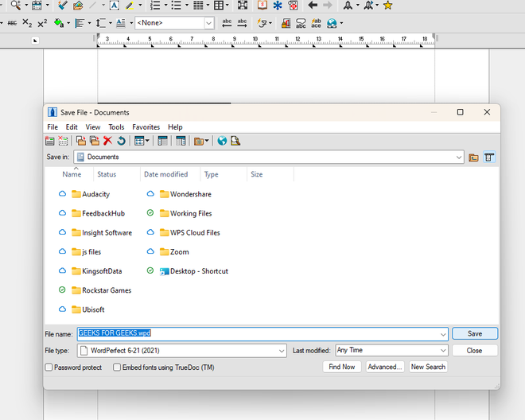The image size is (525, 420).
Task: Expand the view mode dropdown arrow in dialog toolbar
Action: pyautogui.click(x=147, y=141)
